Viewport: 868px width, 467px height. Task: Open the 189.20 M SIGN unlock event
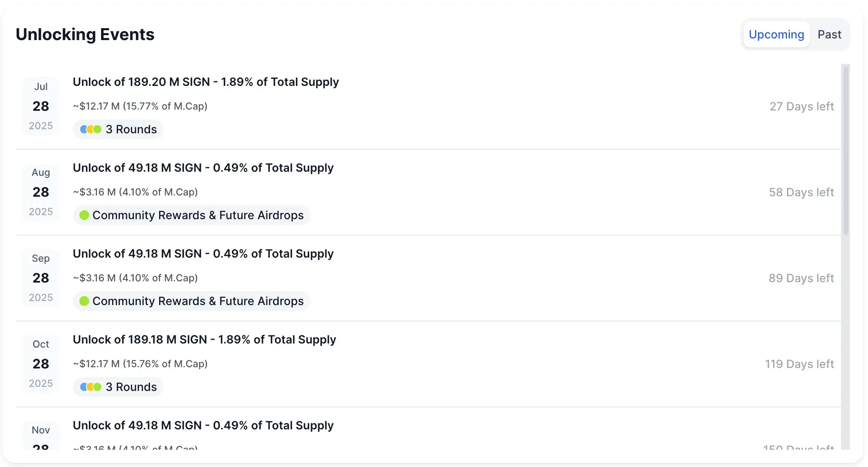coord(206,82)
